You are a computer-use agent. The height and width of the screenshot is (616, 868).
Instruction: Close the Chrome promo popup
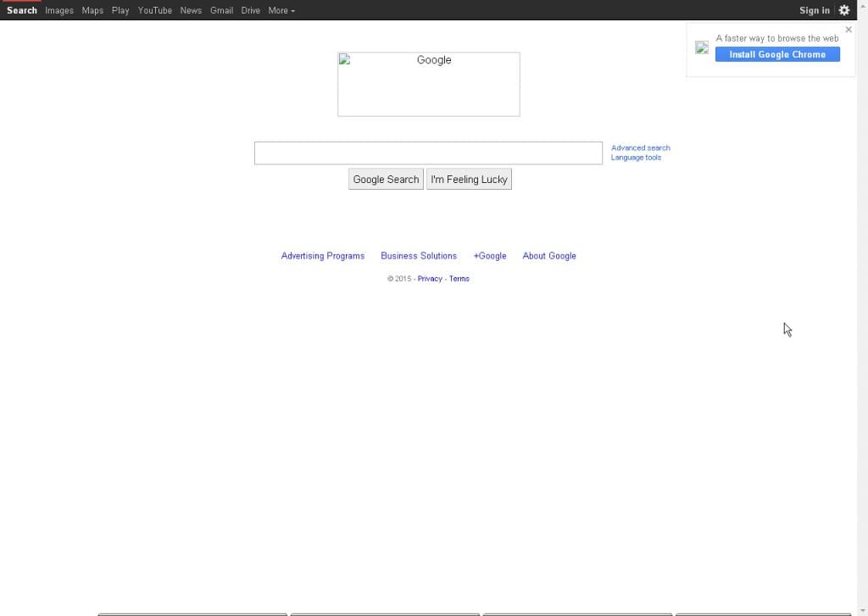[849, 30]
